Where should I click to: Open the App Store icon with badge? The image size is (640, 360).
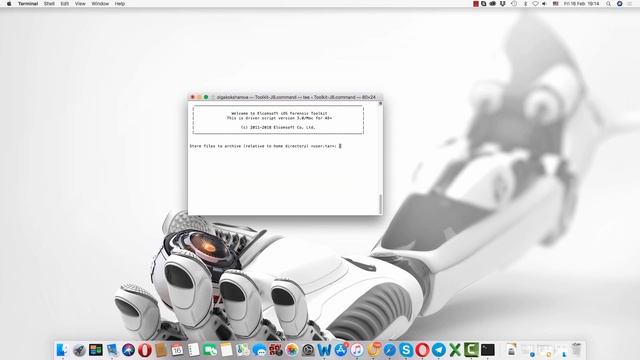point(340,350)
